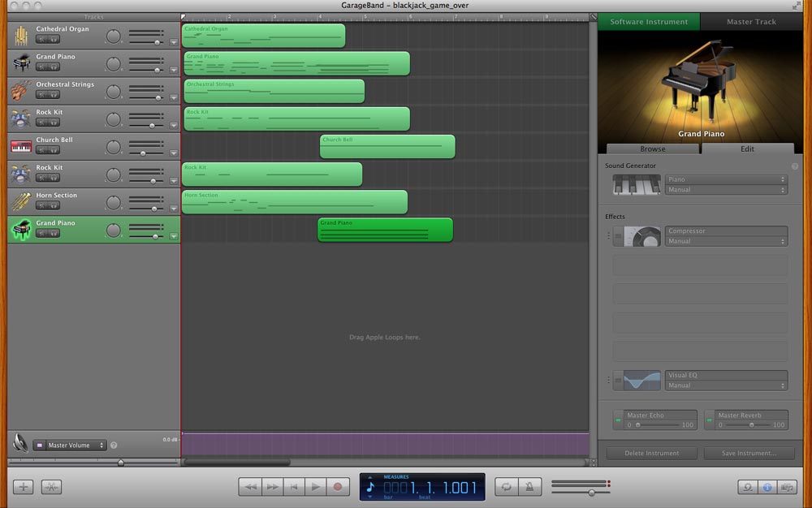Screen dimensions: 812x508
Task: Click the highlighted green Grand Piano track icon
Action: pyautogui.click(x=21, y=230)
